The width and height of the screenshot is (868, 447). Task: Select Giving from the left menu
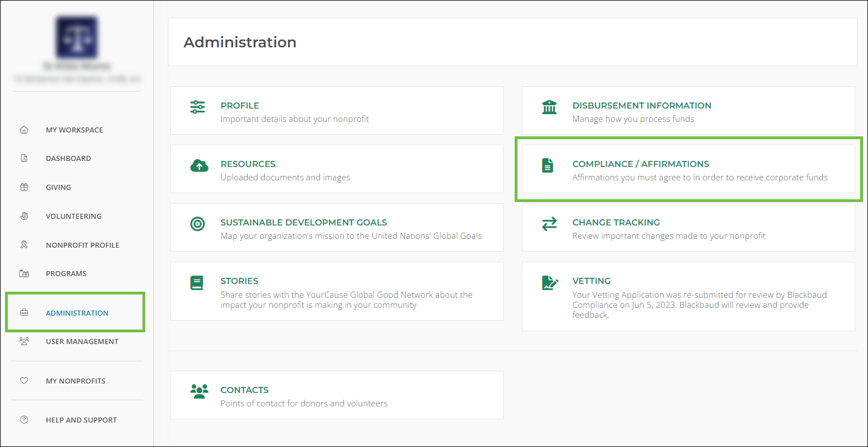pos(58,187)
